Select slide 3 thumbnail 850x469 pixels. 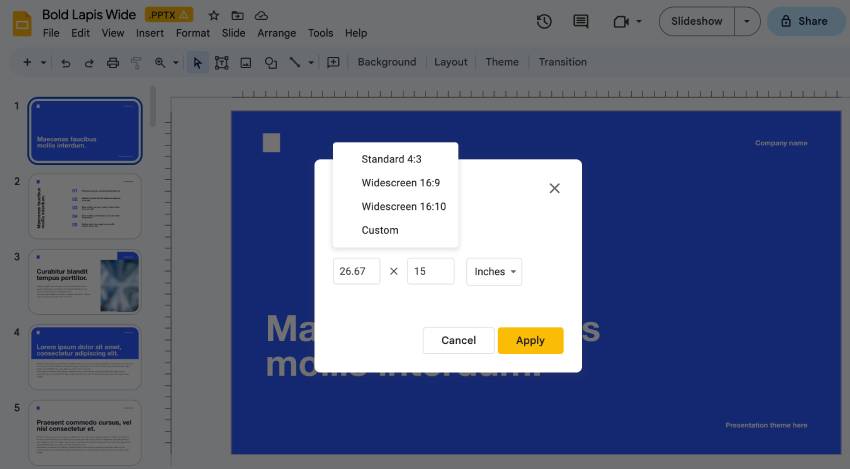[x=85, y=282]
